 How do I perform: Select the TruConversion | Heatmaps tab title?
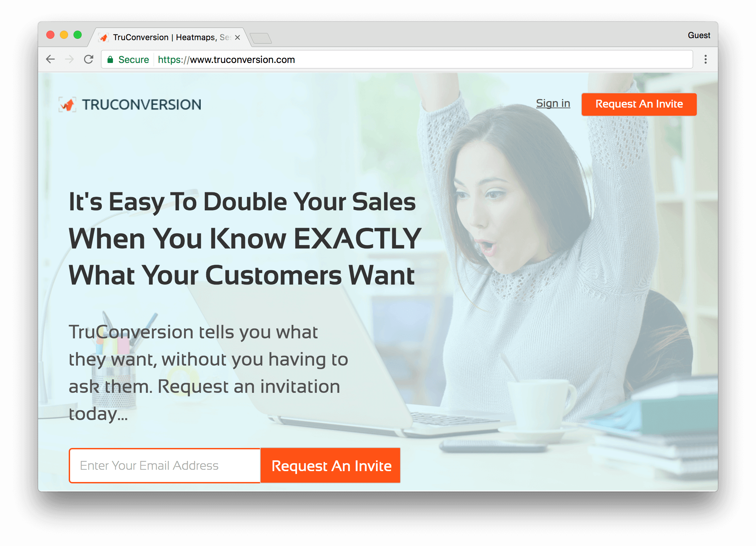(172, 37)
